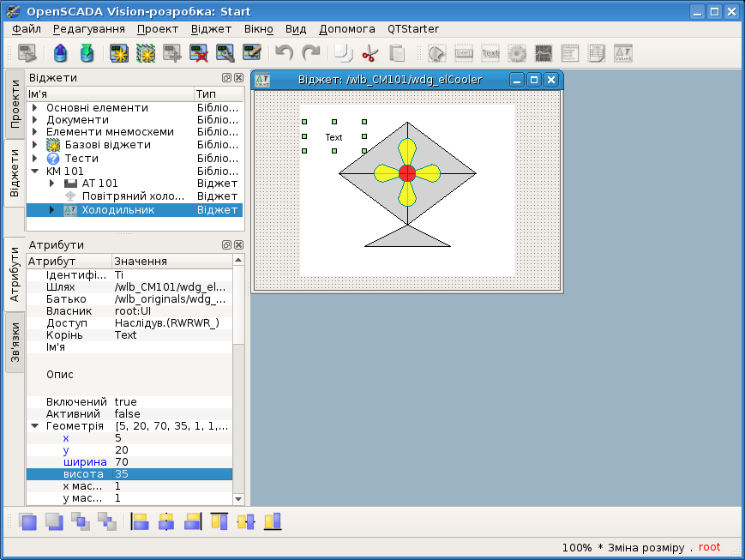Image resolution: width=745 pixels, height=560 pixels.
Task: Collapse the КМ 101 tree node
Action: coord(35,171)
